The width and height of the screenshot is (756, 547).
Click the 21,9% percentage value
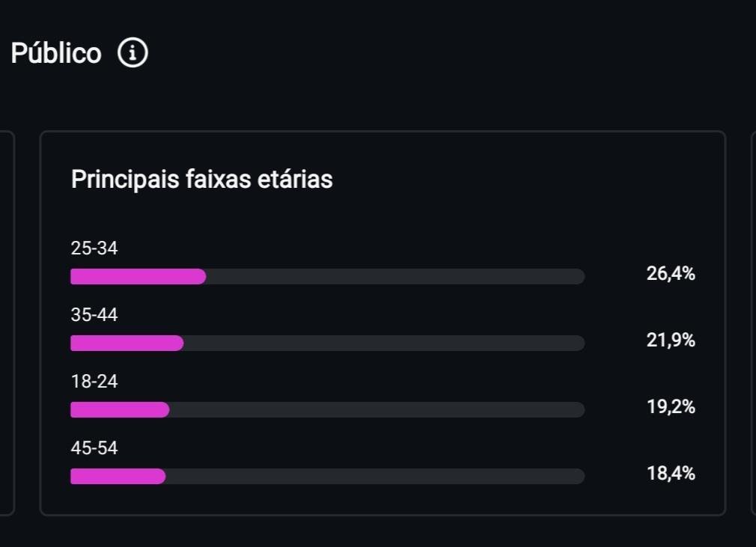click(x=671, y=340)
